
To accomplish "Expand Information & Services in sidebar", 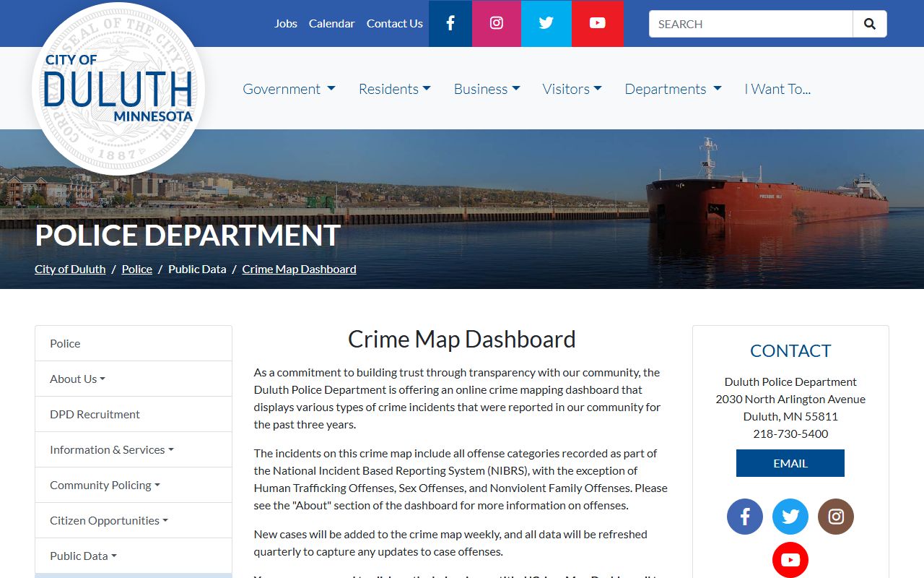I will pyautogui.click(x=134, y=449).
